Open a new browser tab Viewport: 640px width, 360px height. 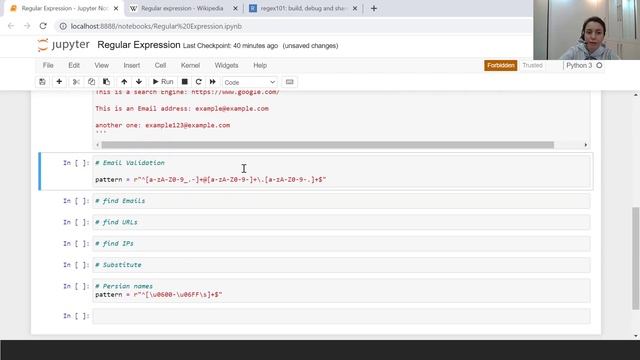(374, 8)
